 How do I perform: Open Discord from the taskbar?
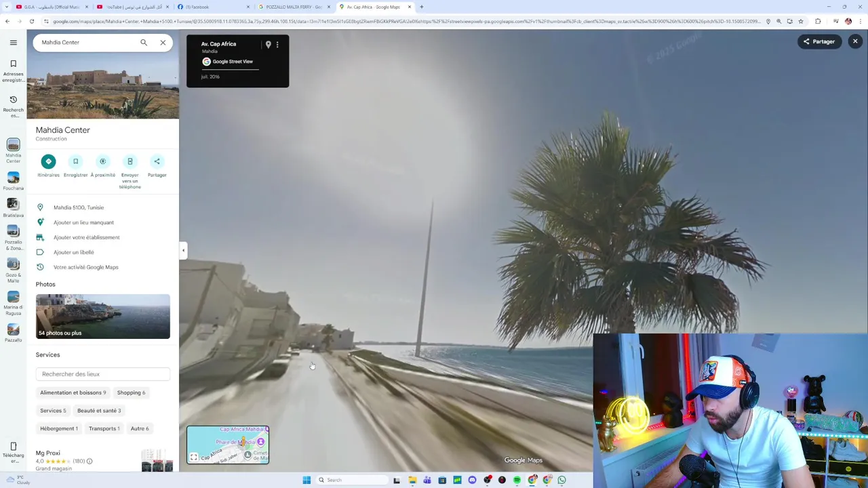(x=472, y=480)
